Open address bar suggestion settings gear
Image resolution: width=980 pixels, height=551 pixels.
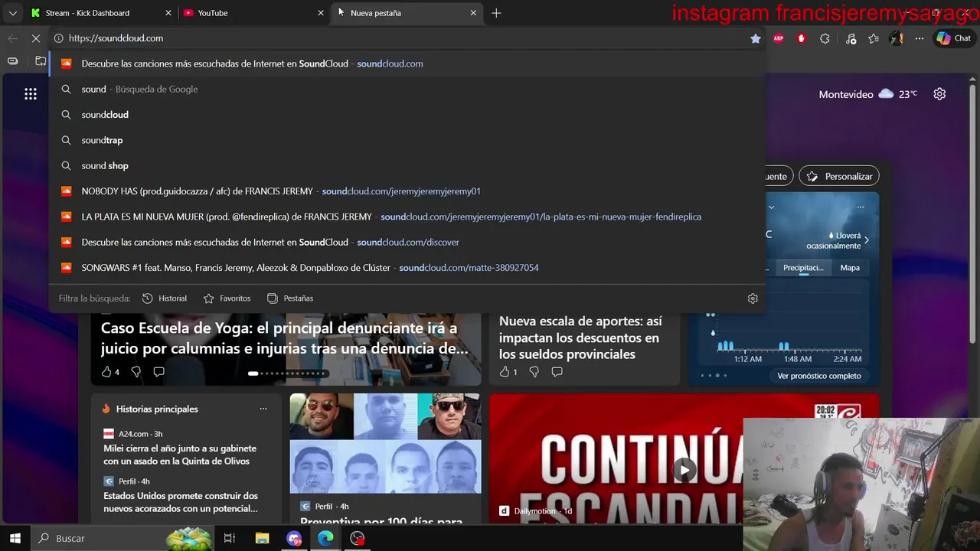point(753,298)
